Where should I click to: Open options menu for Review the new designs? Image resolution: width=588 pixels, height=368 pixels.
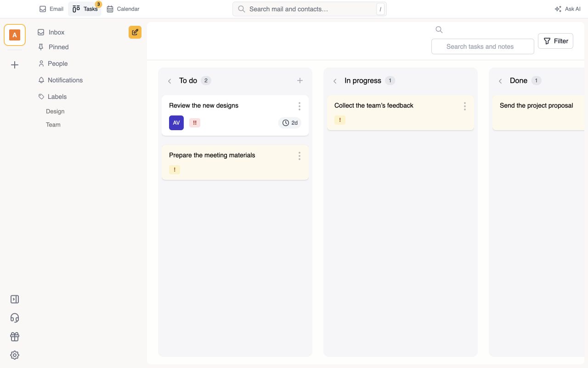[300, 106]
